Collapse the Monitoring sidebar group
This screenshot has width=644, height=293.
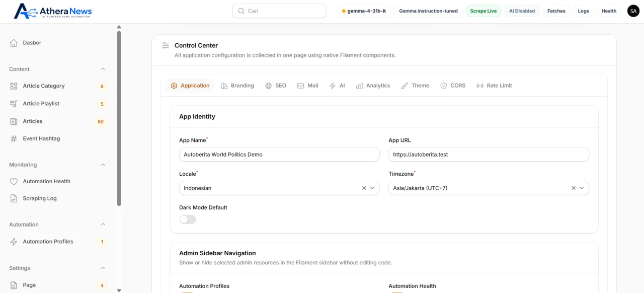coord(103,165)
